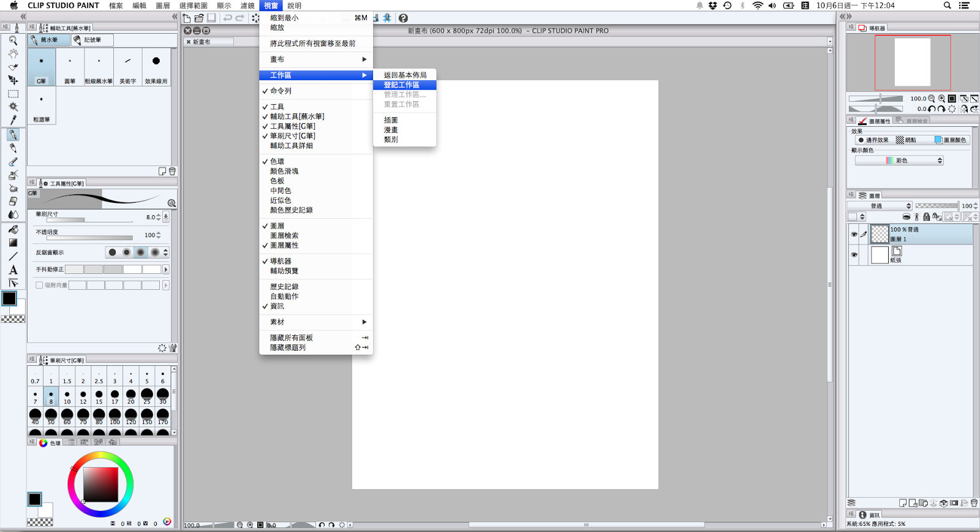The image size is (980, 532).
Task: Click brush size slider
Action: (89, 220)
